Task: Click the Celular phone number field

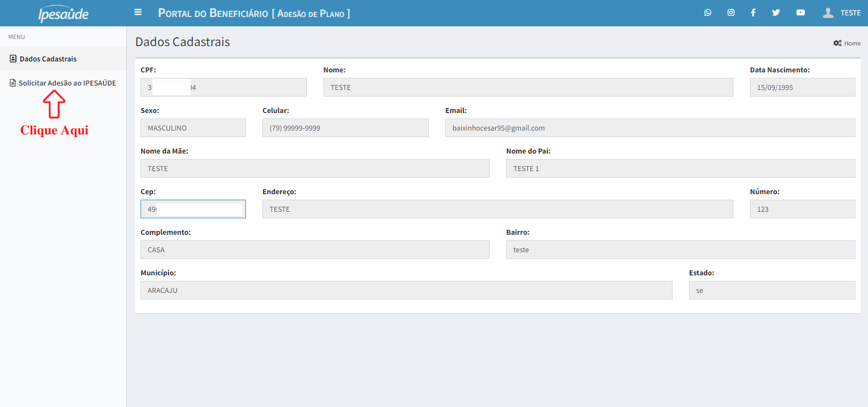Action: coord(345,128)
